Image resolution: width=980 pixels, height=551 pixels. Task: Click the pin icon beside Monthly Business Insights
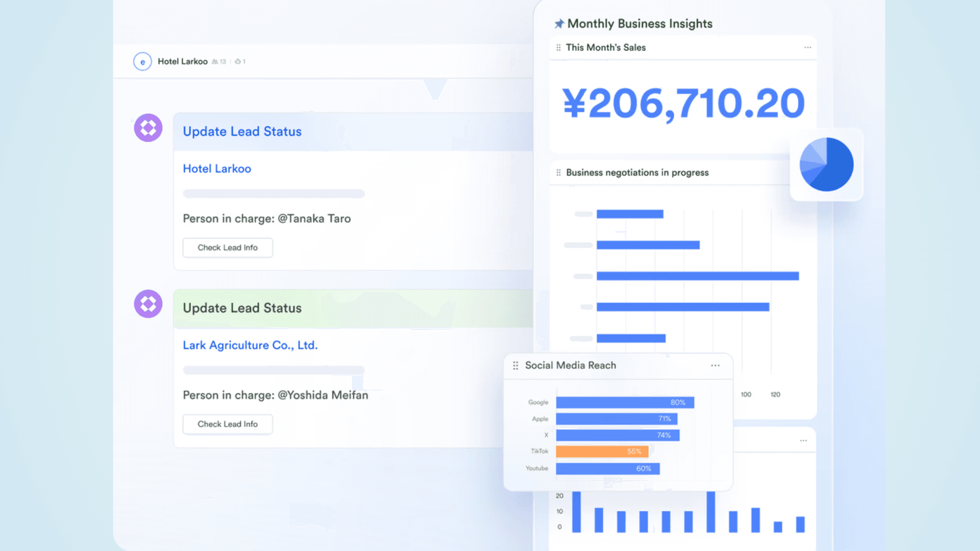click(x=560, y=23)
